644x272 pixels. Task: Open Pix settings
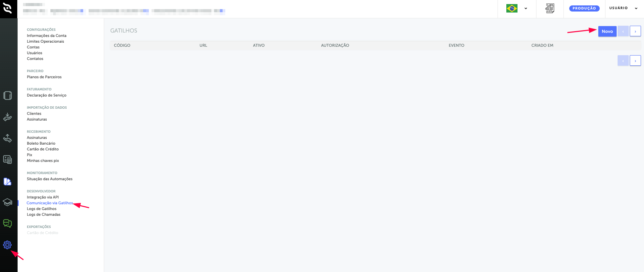click(x=29, y=155)
